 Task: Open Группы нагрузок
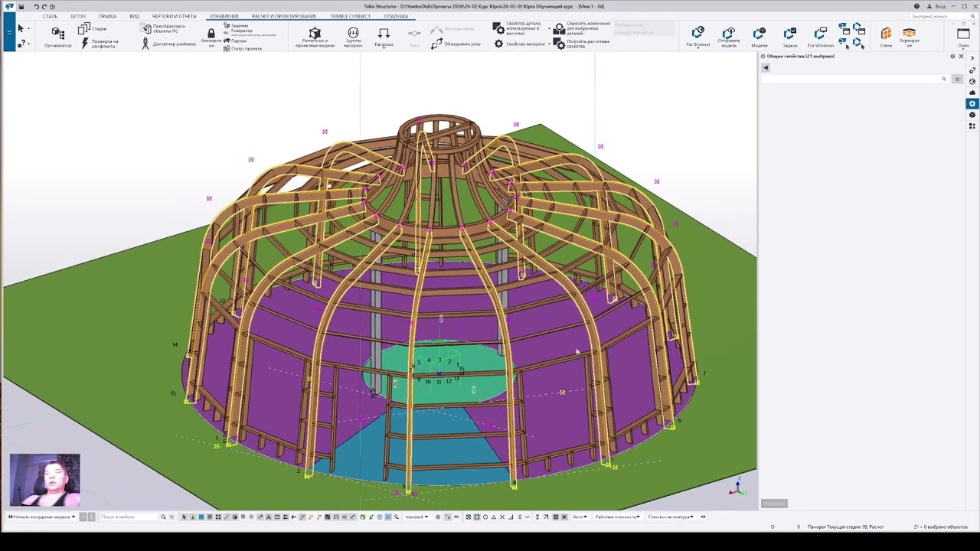[x=353, y=37]
